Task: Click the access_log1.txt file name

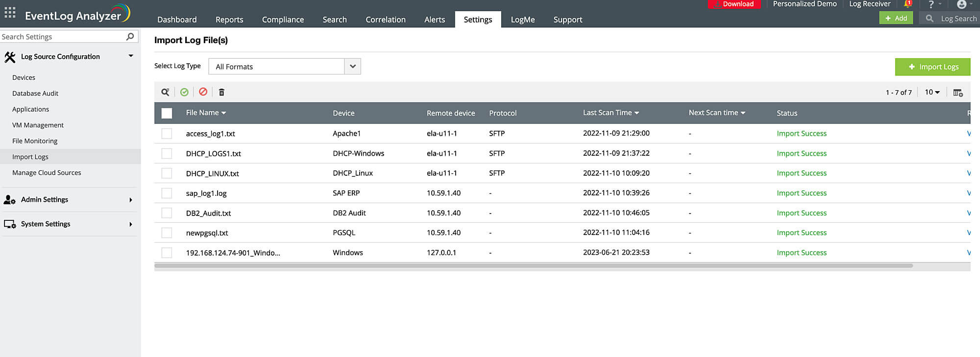Action: (211, 134)
